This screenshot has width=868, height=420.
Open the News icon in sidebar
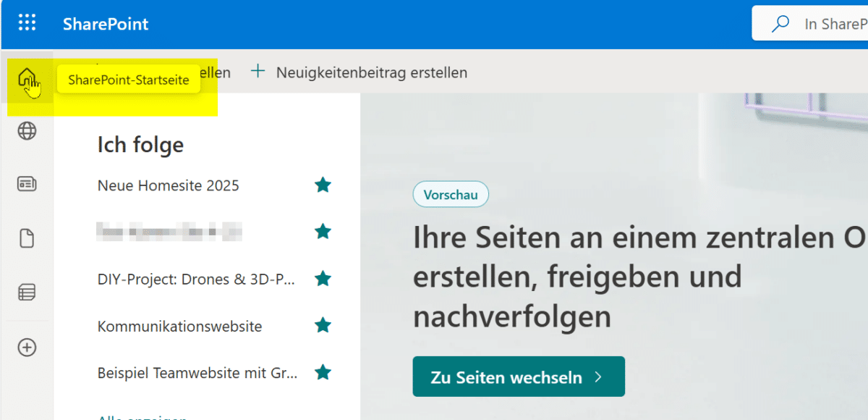pos(27,185)
